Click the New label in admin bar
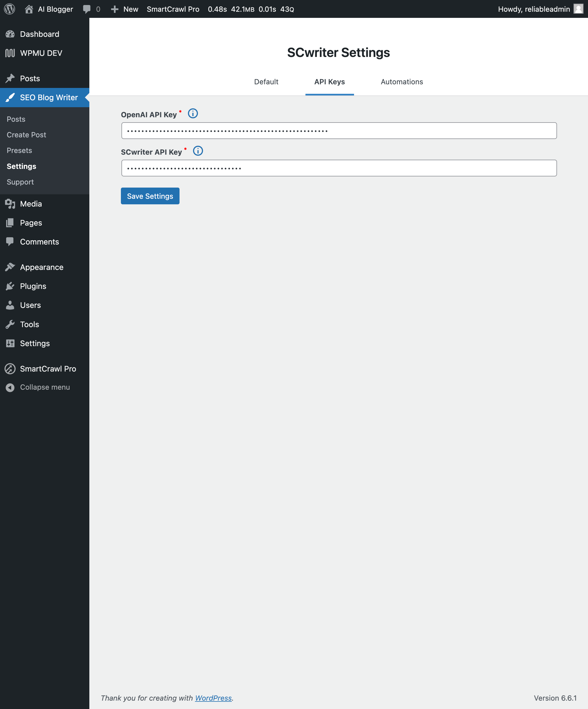 (x=131, y=9)
